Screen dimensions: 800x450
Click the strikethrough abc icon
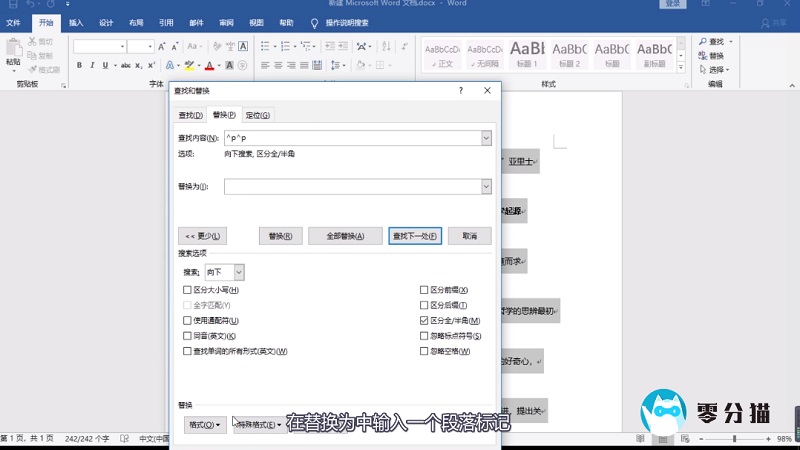pos(125,66)
